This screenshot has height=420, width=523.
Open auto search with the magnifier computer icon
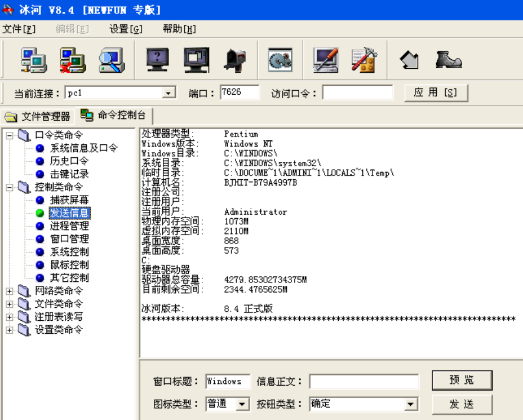click(x=112, y=60)
